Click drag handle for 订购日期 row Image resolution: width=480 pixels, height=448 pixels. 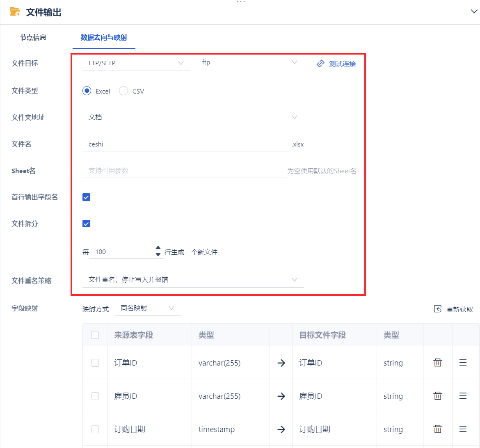click(x=463, y=429)
